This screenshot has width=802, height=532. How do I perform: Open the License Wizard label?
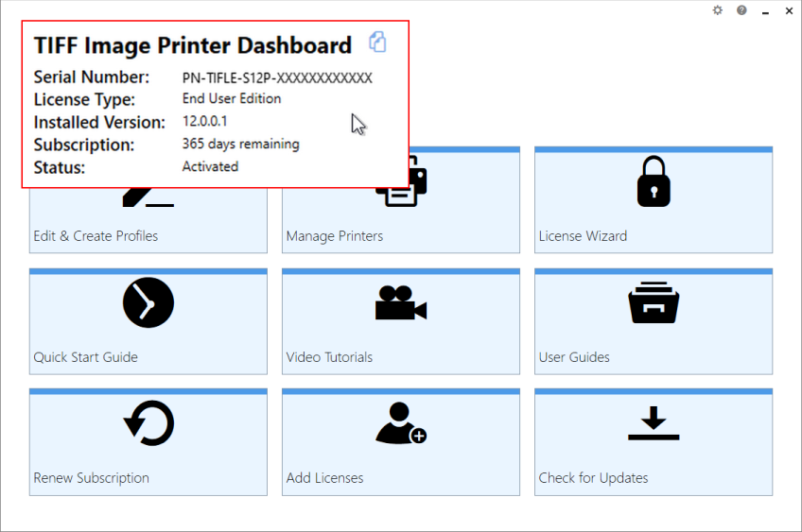pyautogui.click(x=583, y=236)
